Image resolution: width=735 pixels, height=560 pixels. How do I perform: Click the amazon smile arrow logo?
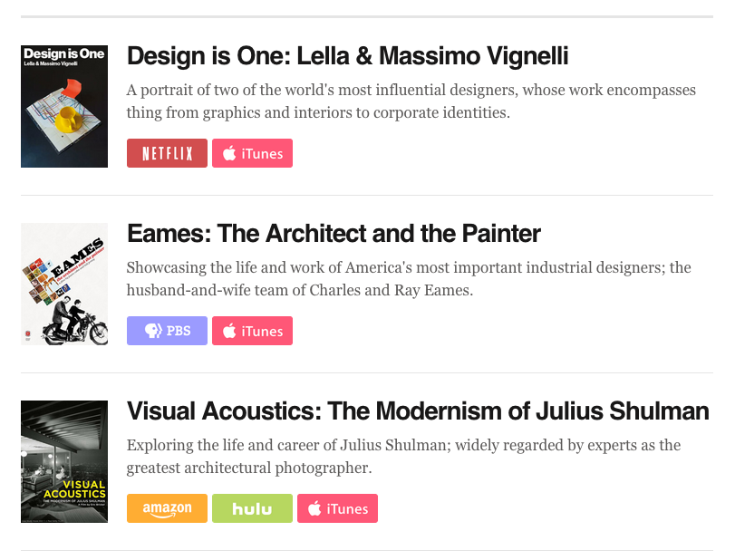point(167,515)
